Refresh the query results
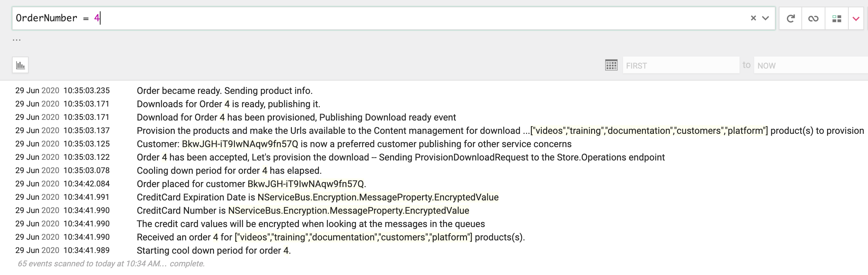 tap(790, 18)
